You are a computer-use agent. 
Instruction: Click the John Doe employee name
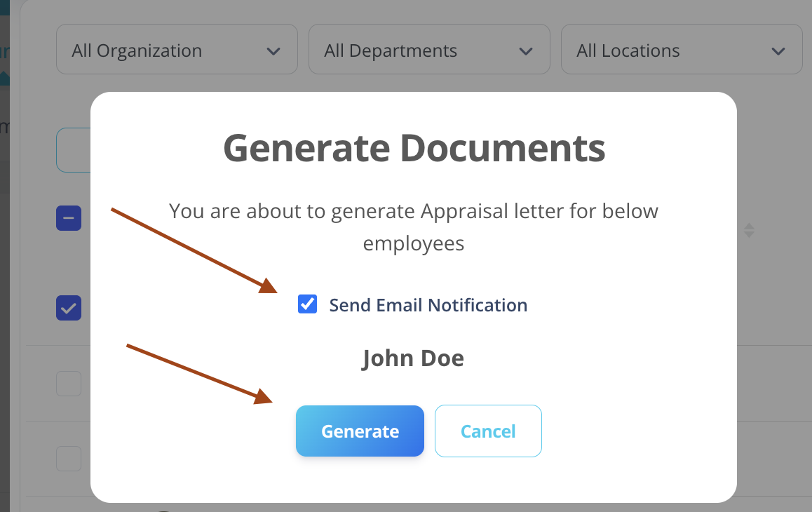point(413,358)
